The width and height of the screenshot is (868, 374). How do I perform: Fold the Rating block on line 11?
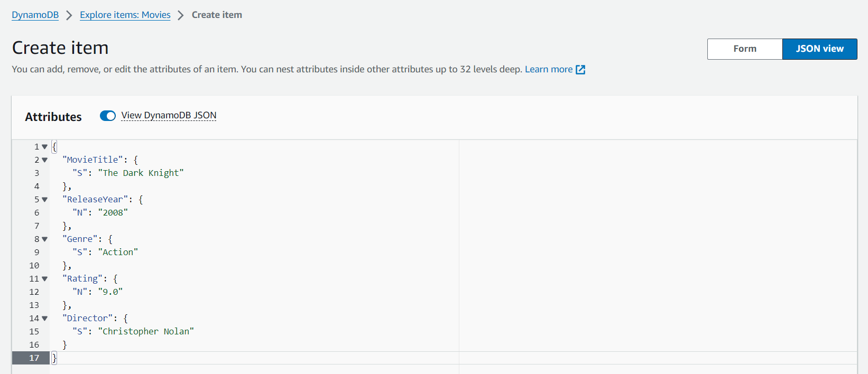pyautogui.click(x=44, y=279)
